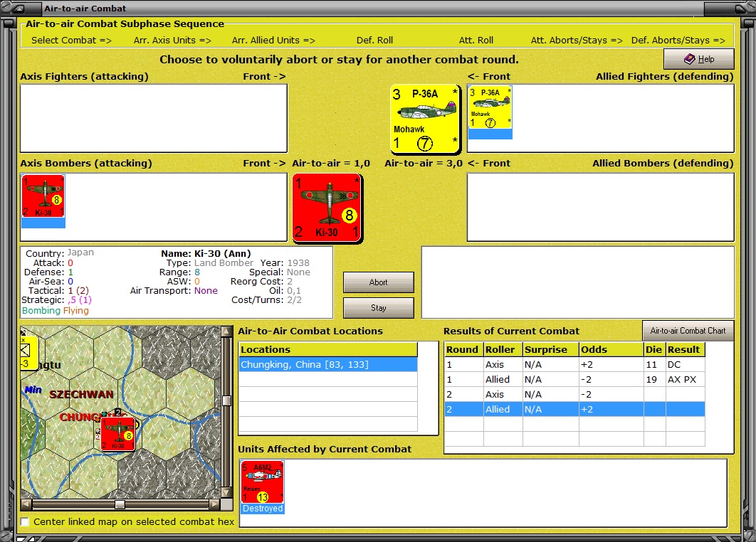This screenshot has height=542, width=756.
Task: Enable Center linked map on selected combat hex
Action: (25, 522)
